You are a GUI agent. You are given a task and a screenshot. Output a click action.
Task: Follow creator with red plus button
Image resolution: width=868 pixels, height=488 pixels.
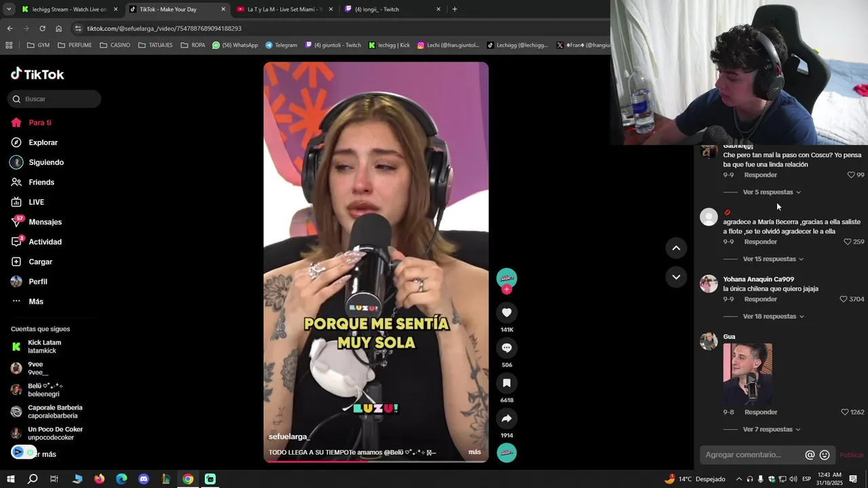pos(507,289)
